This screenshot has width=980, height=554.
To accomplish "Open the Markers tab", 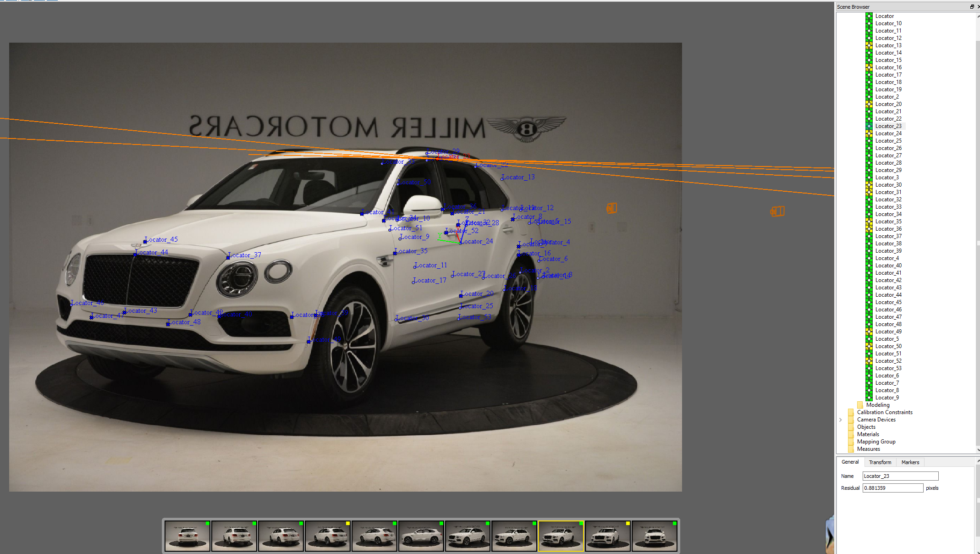I will pyautogui.click(x=910, y=462).
